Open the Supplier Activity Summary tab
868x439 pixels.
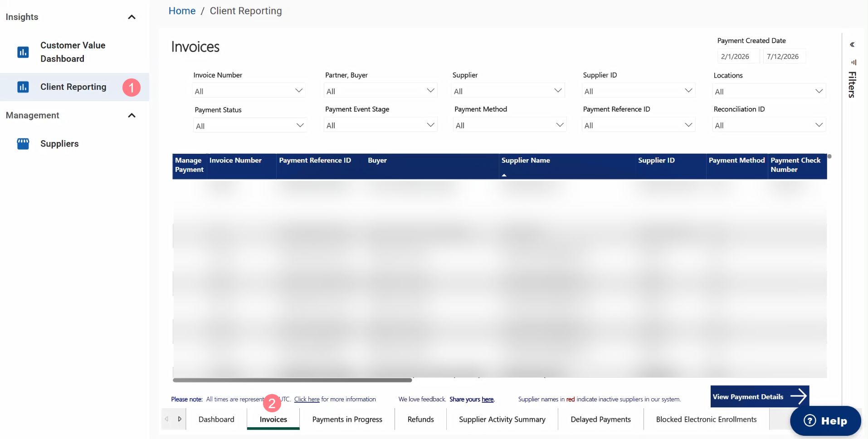[x=502, y=419]
